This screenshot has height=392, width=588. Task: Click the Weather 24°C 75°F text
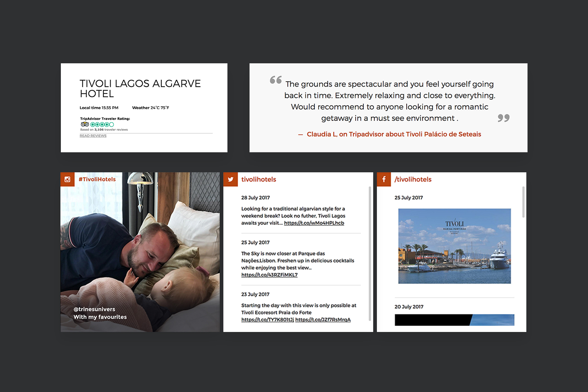coord(150,108)
